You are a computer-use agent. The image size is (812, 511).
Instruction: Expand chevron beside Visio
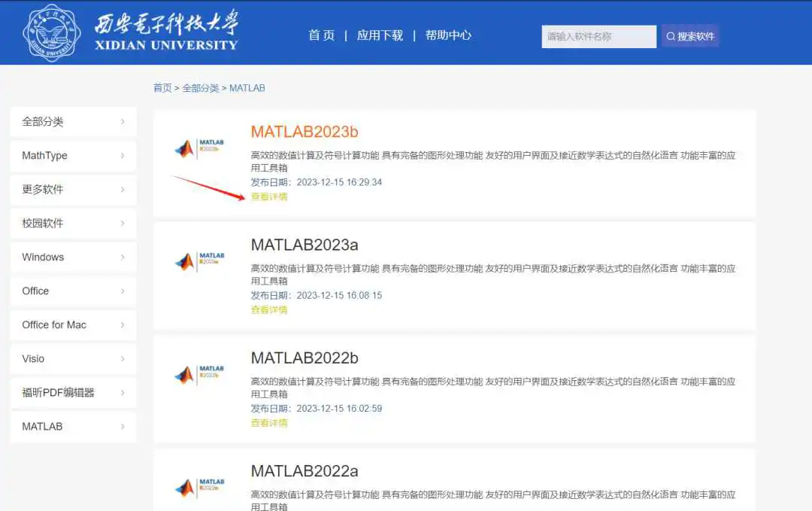[123, 359]
